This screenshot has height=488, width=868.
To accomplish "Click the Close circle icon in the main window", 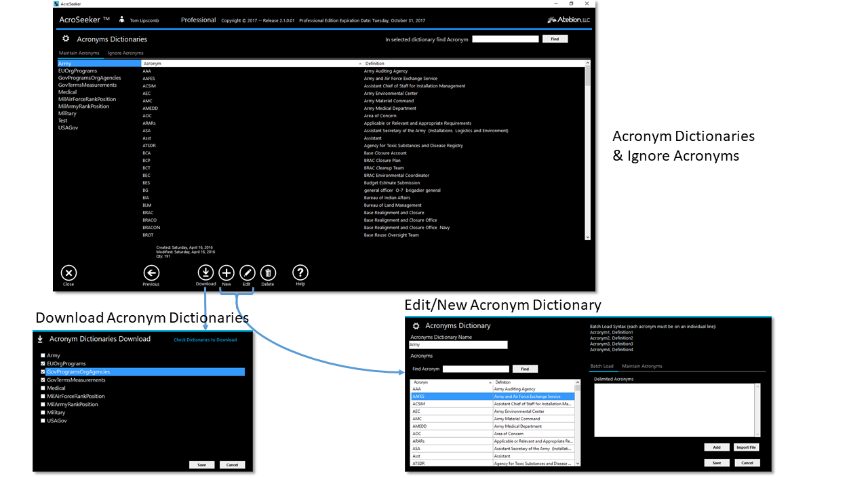I will [x=68, y=272].
